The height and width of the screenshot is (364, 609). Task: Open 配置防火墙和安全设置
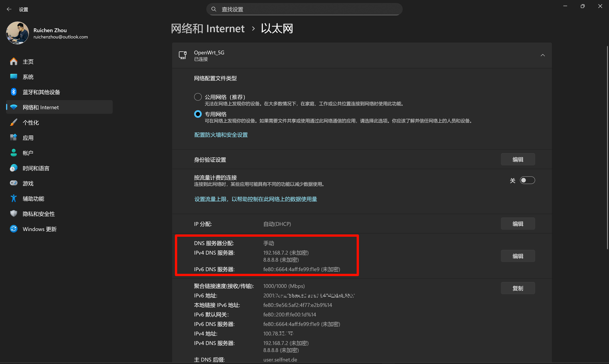221,135
